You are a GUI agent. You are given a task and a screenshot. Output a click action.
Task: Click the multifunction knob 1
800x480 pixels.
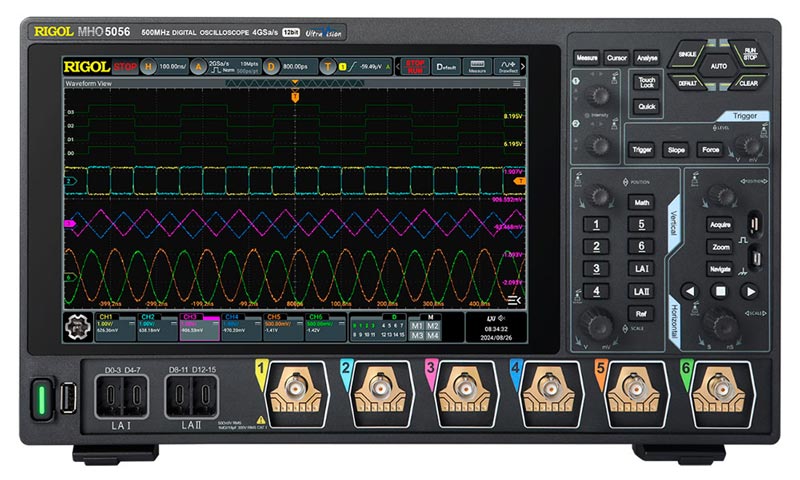(597, 95)
